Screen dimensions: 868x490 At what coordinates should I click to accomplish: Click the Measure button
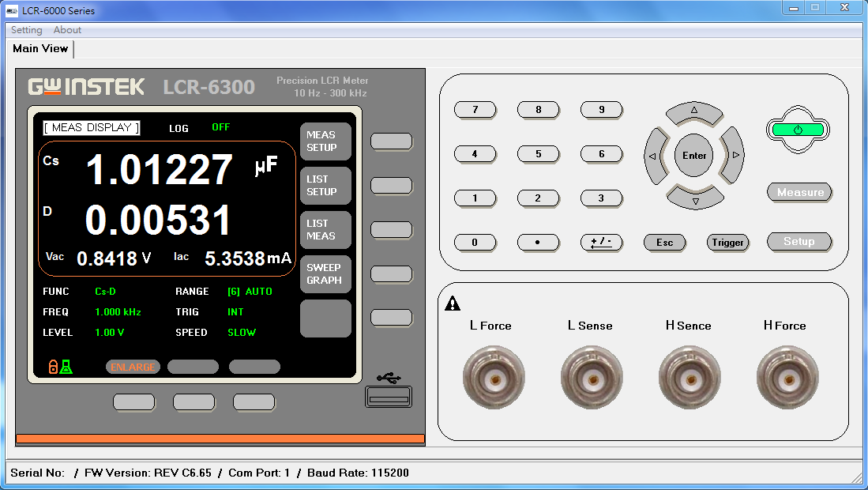800,193
